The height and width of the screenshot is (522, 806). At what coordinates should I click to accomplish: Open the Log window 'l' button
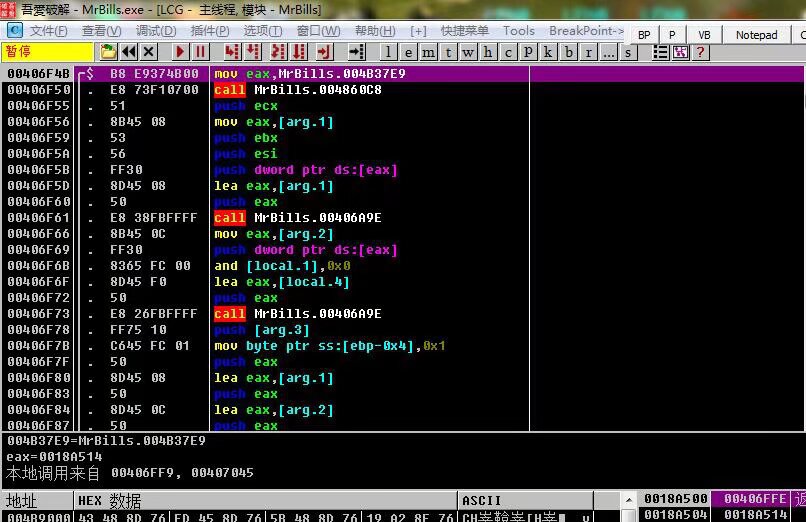(388, 52)
